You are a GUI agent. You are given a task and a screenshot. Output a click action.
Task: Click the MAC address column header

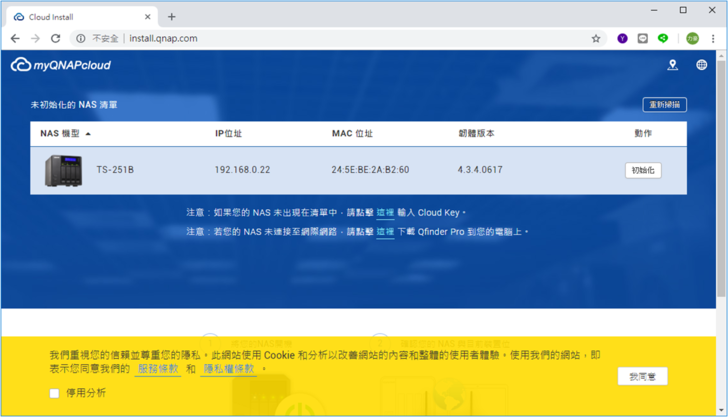pos(352,134)
